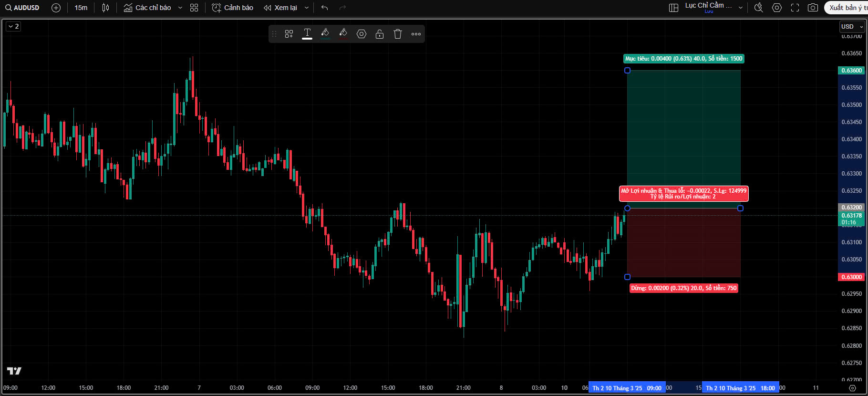Expand the USD currency dropdown
The height and width of the screenshot is (396, 868).
tap(852, 27)
